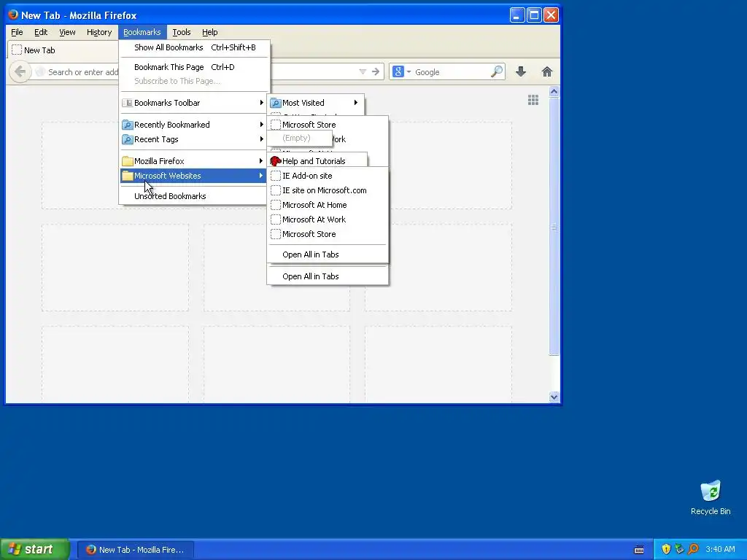Open the Recycle Bin on the desktop
The width and height of the screenshot is (747, 560).
tap(711, 497)
